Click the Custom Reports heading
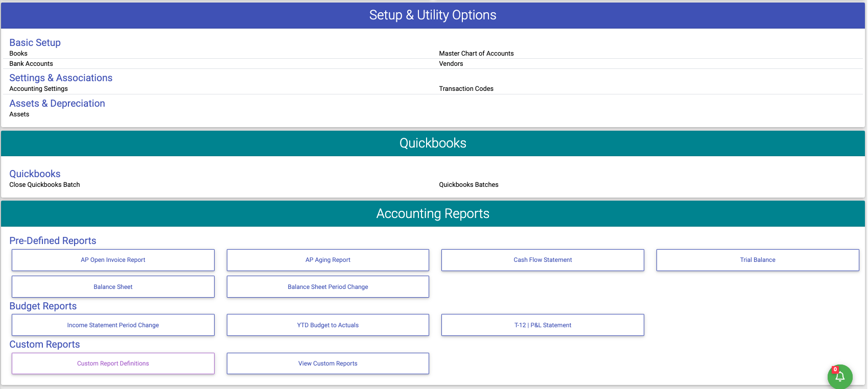Viewport: 868px width, 389px height. point(44,345)
